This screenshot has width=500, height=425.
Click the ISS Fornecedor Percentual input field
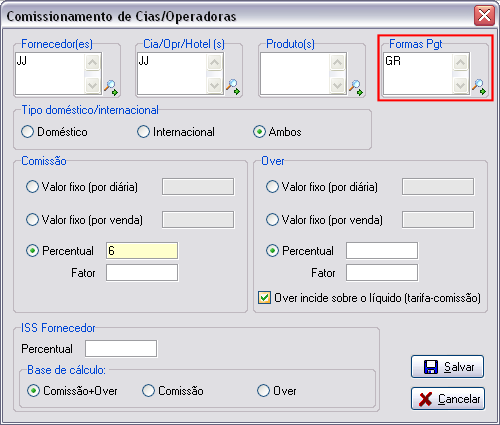[121, 349]
